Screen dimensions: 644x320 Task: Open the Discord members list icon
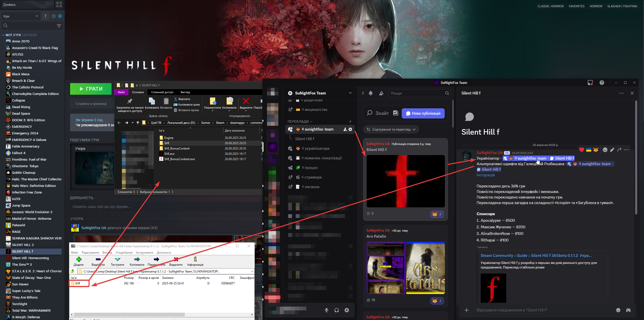[381, 93]
